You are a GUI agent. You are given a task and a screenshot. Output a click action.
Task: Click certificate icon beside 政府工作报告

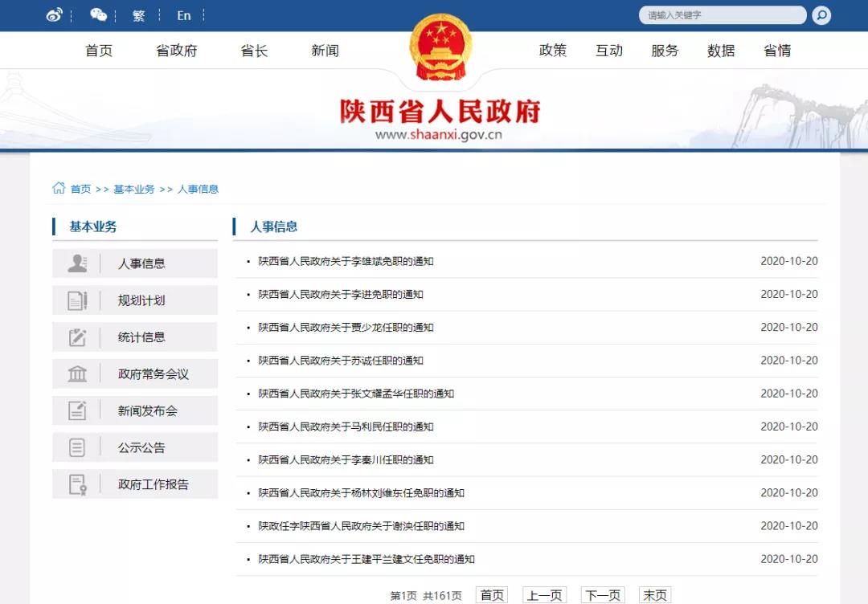point(77,484)
